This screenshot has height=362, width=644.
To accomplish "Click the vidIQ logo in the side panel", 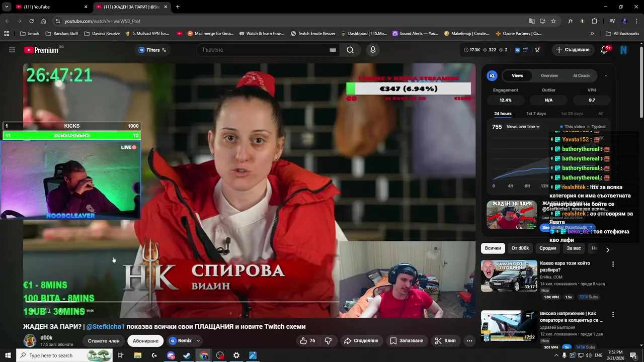I will tap(492, 75).
